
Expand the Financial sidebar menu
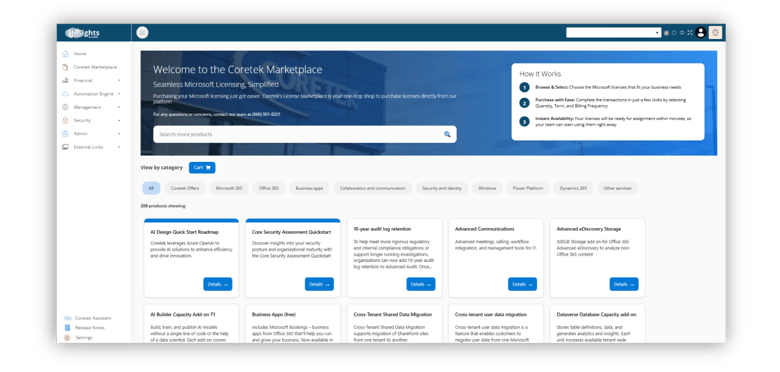[x=92, y=81]
